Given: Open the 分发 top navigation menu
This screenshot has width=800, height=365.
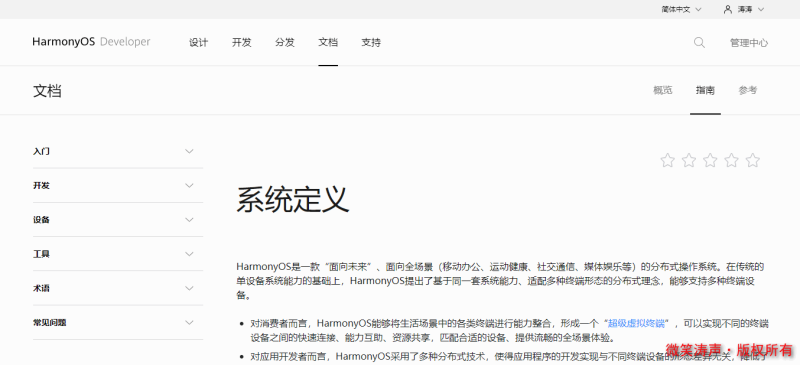Looking at the screenshot, I should [x=285, y=42].
